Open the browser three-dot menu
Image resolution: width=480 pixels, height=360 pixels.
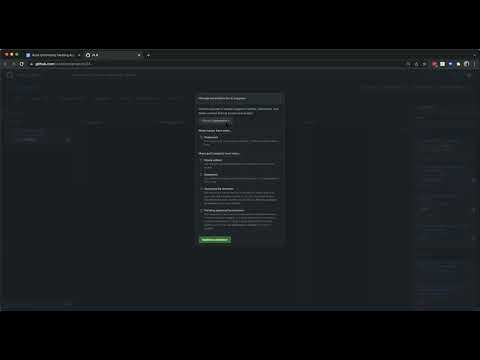[x=474, y=64]
